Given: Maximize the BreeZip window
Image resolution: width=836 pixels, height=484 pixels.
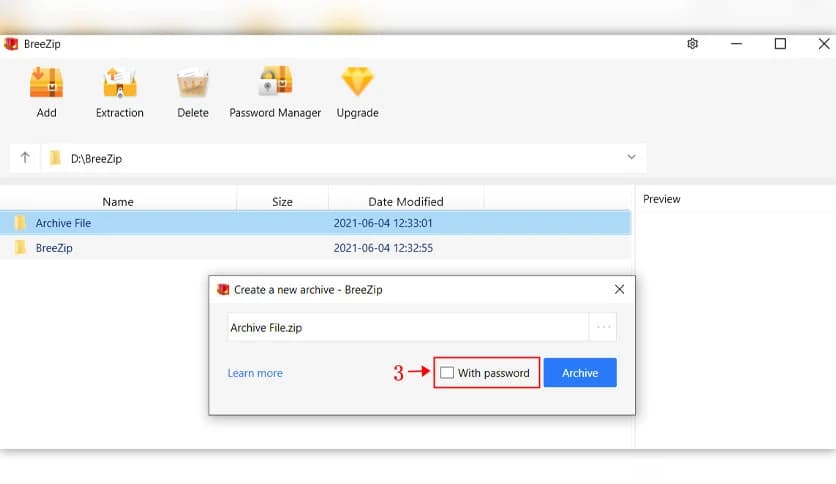Looking at the screenshot, I should (780, 44).
